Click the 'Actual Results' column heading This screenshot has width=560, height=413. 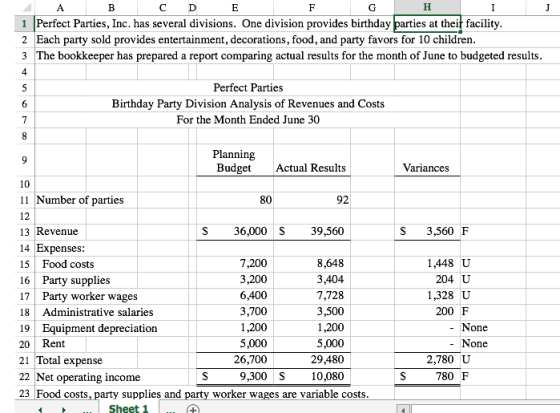pos(311,168)
